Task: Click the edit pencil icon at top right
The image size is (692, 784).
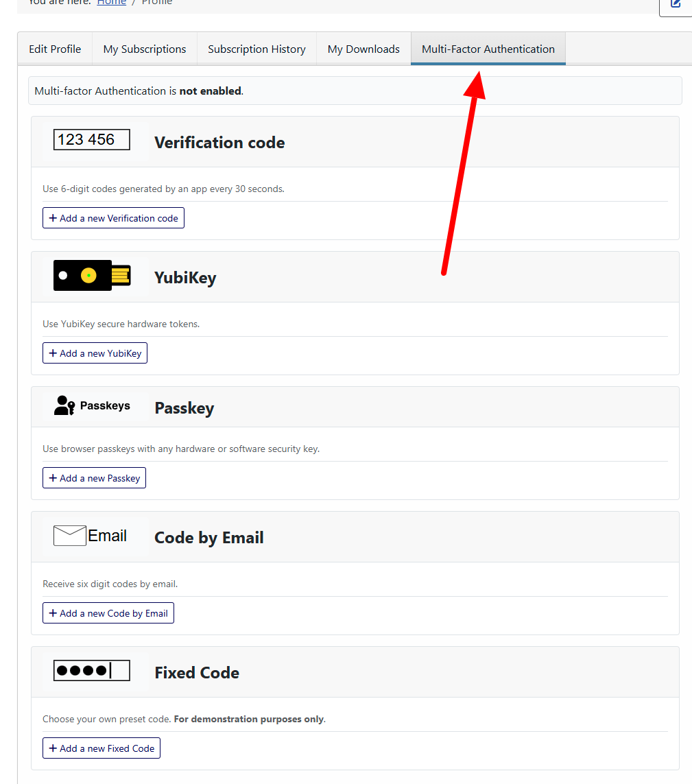Action: 676,4
